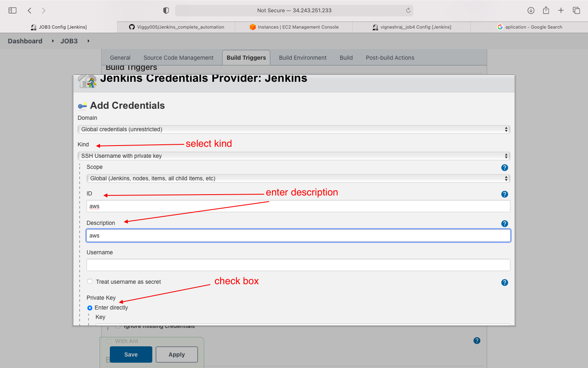This screenshot has width=588, height=368.
Task: Go forward with the Safari forward arrow
Action: coord(43,10)
